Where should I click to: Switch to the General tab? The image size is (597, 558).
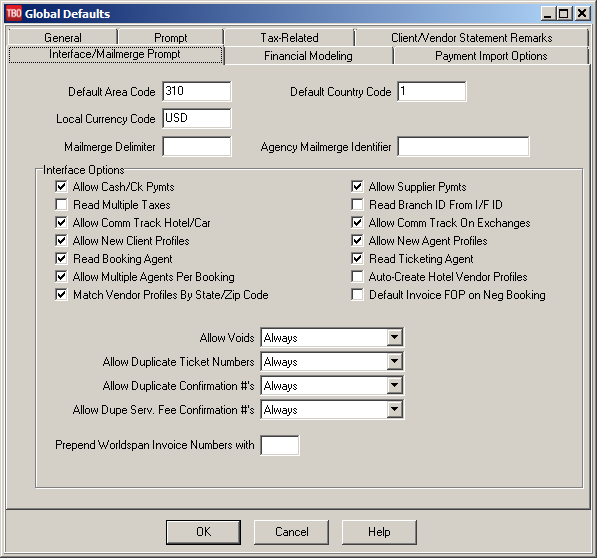click(x=63, y=37)
